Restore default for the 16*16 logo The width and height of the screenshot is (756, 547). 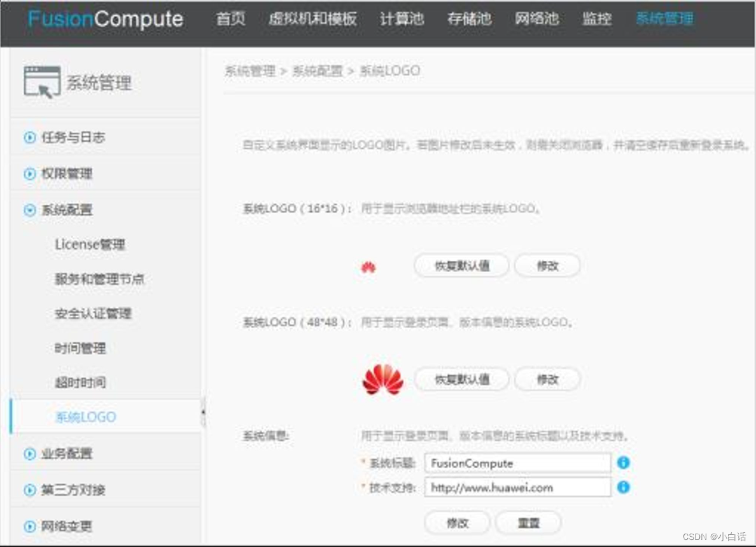[461, 265]
